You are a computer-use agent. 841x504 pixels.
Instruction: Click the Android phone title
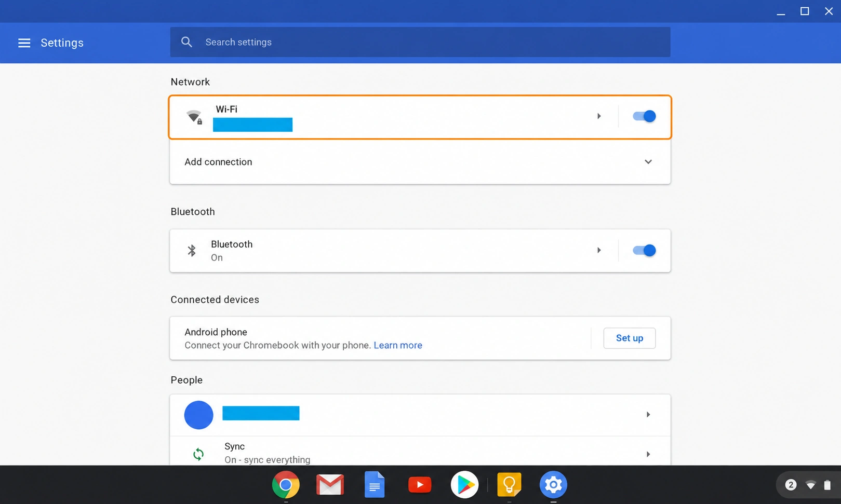(x=216, y=332)
